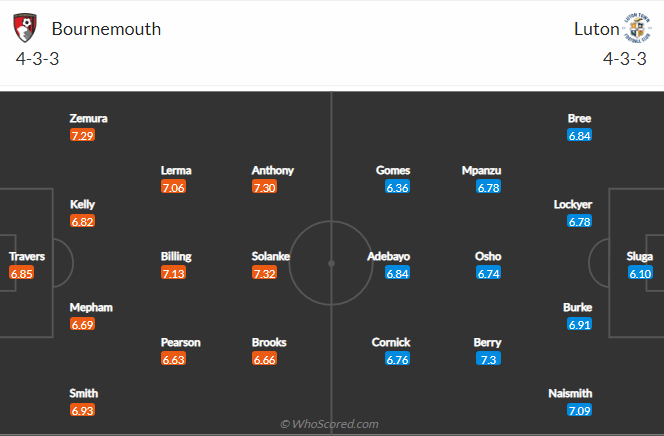Open the Bournemouth team name link
664x436 pixels.
[106, 29]
